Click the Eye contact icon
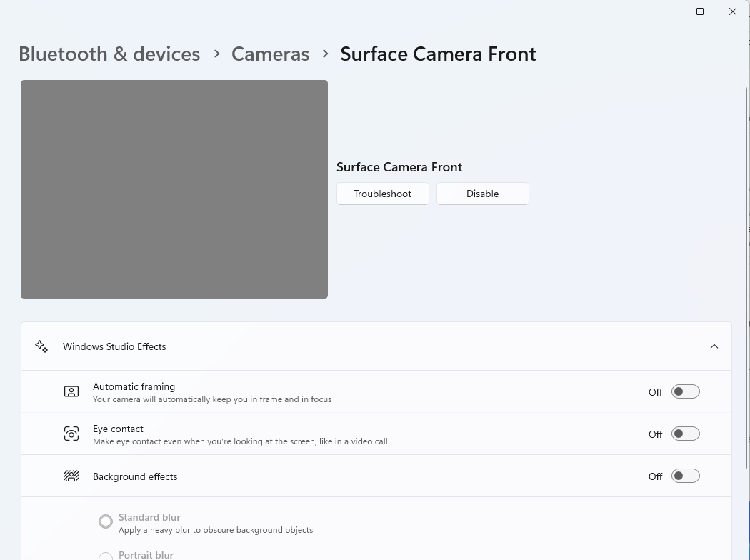The height and width of the screenshot is (560, 750). point(71,434)
